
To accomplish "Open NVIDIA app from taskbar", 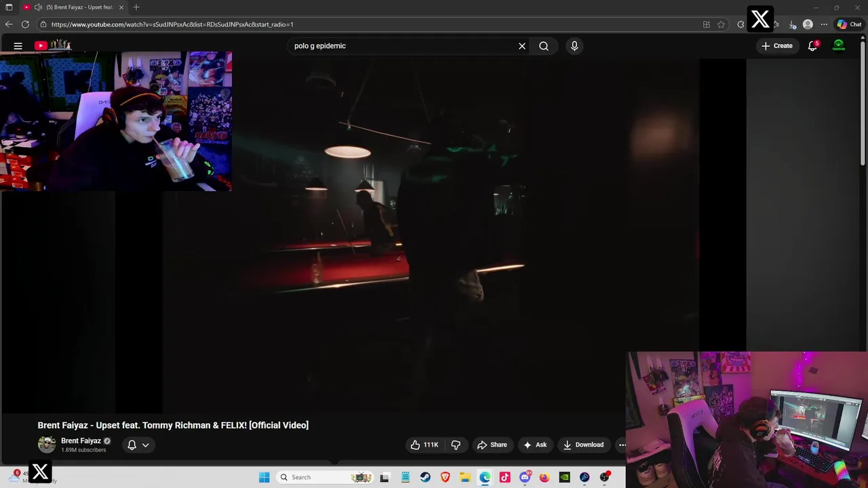I will pos(564,477).
